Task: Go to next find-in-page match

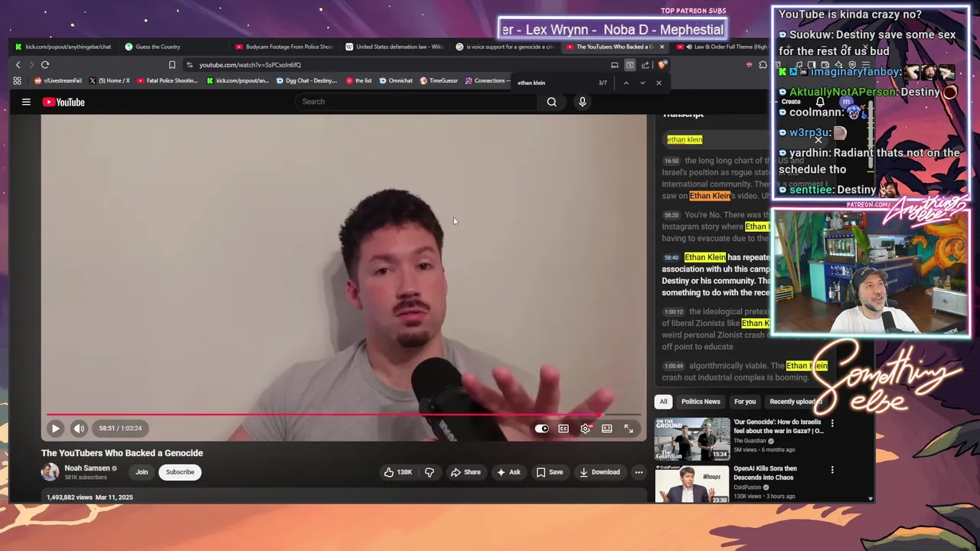Action: [642, 83]
